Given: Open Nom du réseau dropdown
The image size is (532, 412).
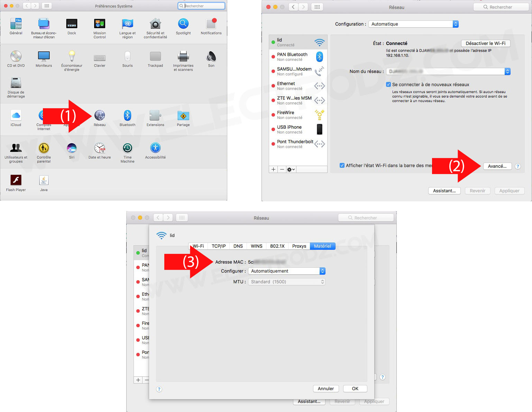Looking at the screenshot, I should point(448,71).
